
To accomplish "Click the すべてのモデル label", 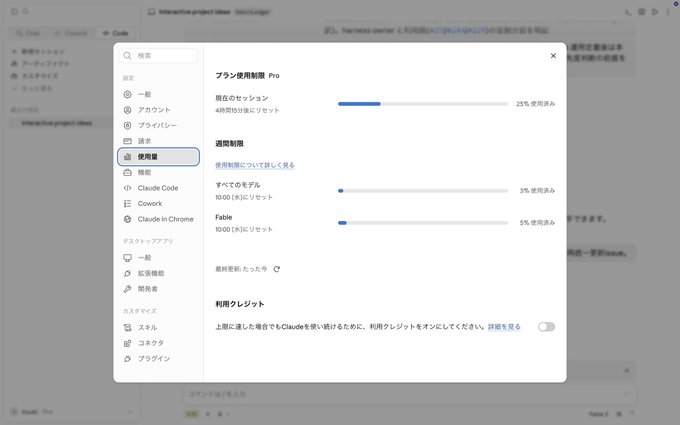I will 238,185.
